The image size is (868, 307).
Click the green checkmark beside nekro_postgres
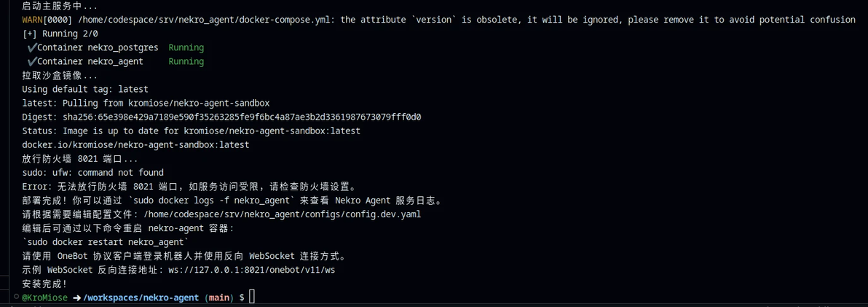[x=31, y=48]
